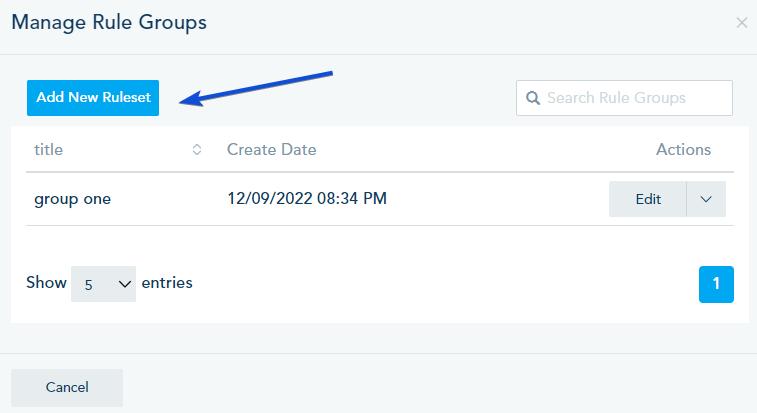
Task: Edit the group one rule group
Action: (x=648, y=199)
